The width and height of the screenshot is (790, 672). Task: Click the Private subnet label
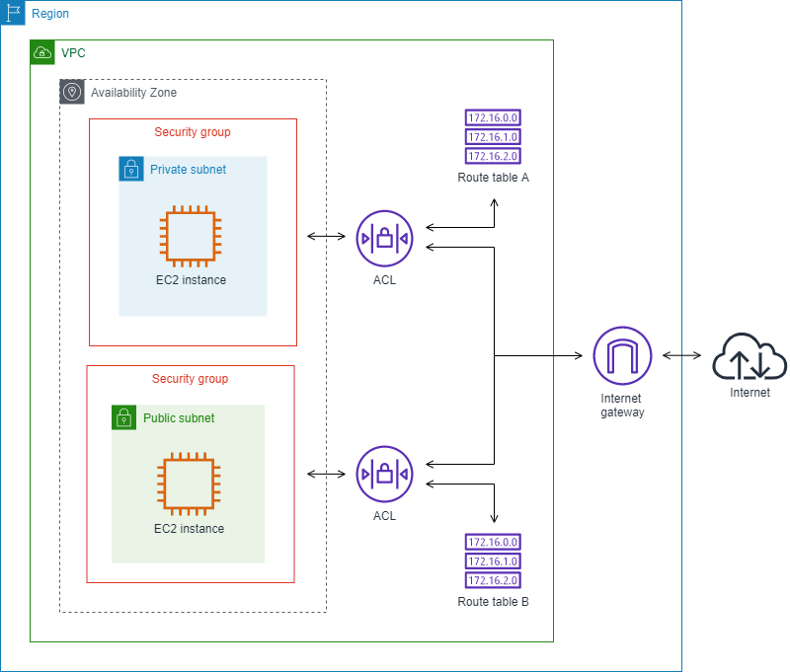click(188, 170)
